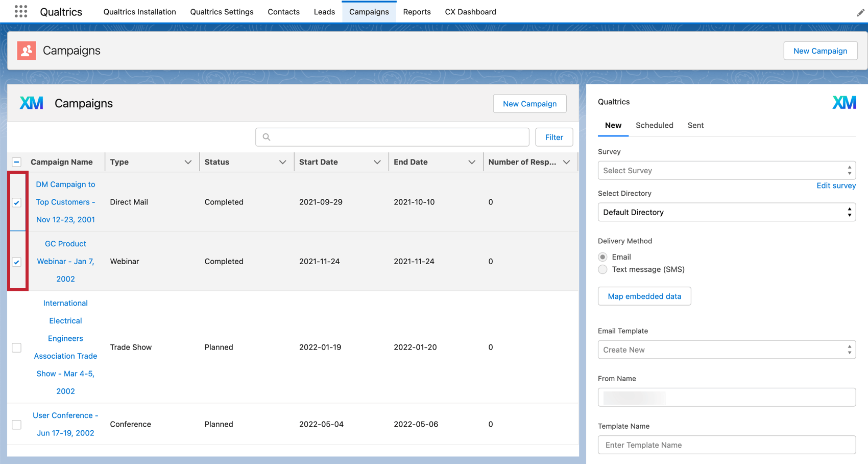Check the International Electrical Engineers campaign
Screen dimensions: 868x464
16,347
